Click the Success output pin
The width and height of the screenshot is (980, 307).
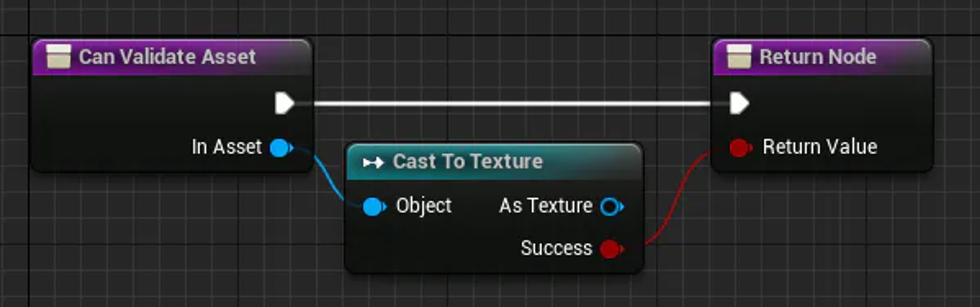pyautogui.click(x=609, y=249)
